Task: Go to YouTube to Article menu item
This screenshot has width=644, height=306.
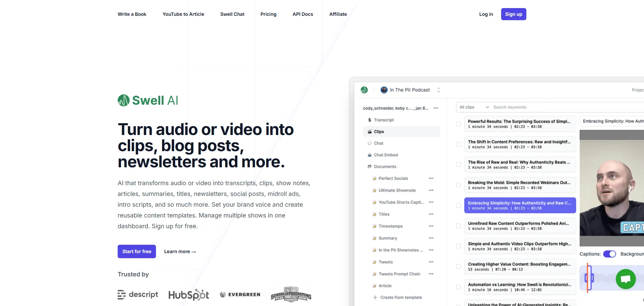Action: pyautogui.click(x=183, y=14)
